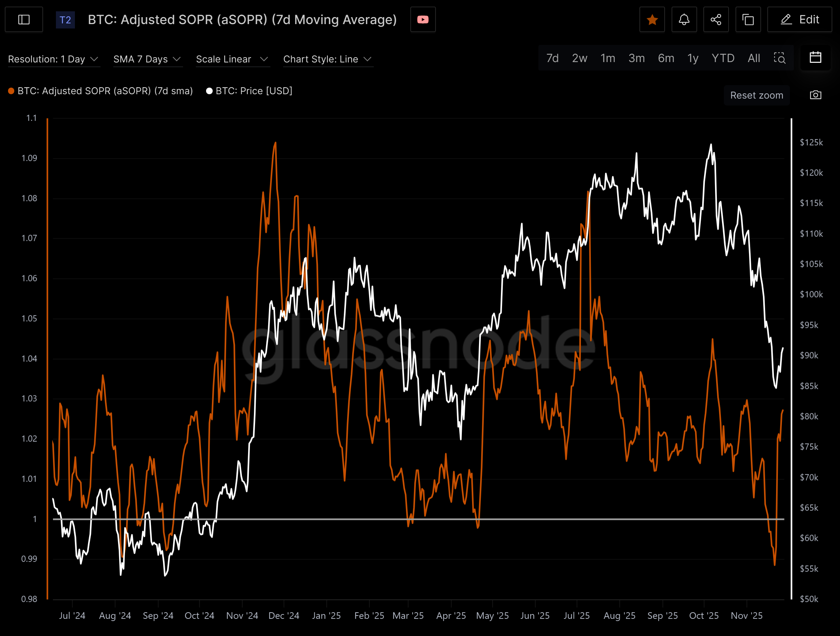The image size is (840, 636).
Task: Open the calendar date picker icon
Action: coord(815,58)
